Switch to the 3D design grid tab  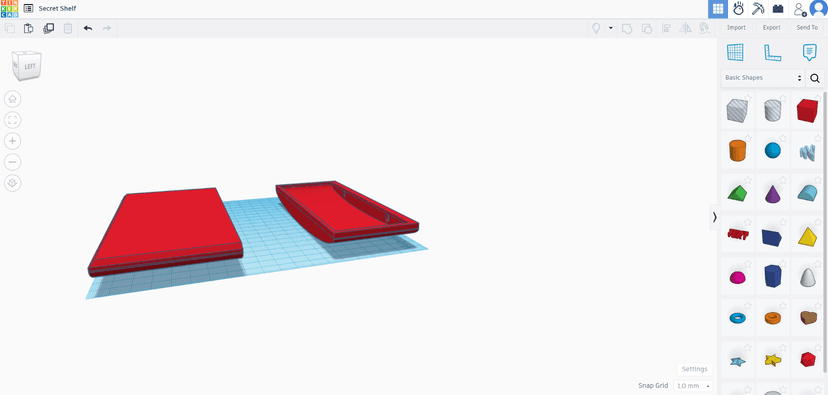click(718, 9)
